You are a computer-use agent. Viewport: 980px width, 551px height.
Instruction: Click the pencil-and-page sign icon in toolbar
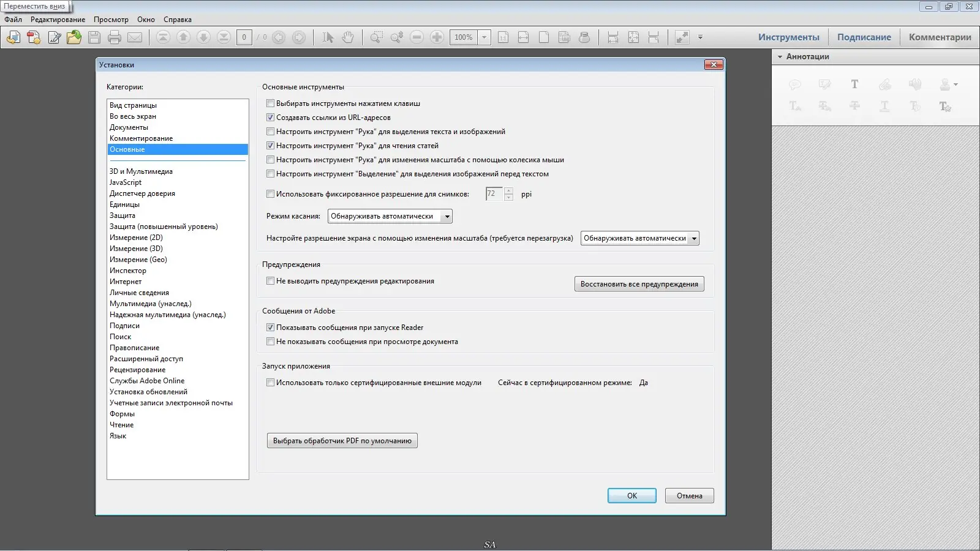[x=54, y=37]
